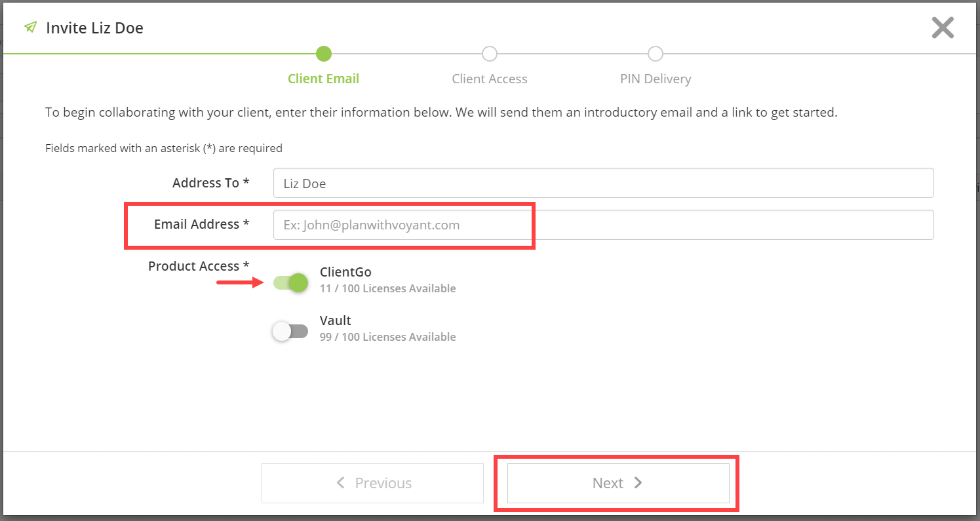This screenshot has height=521, width=980.
Task: Select the Client Access step circle
Action: click(x=489, y=54)
